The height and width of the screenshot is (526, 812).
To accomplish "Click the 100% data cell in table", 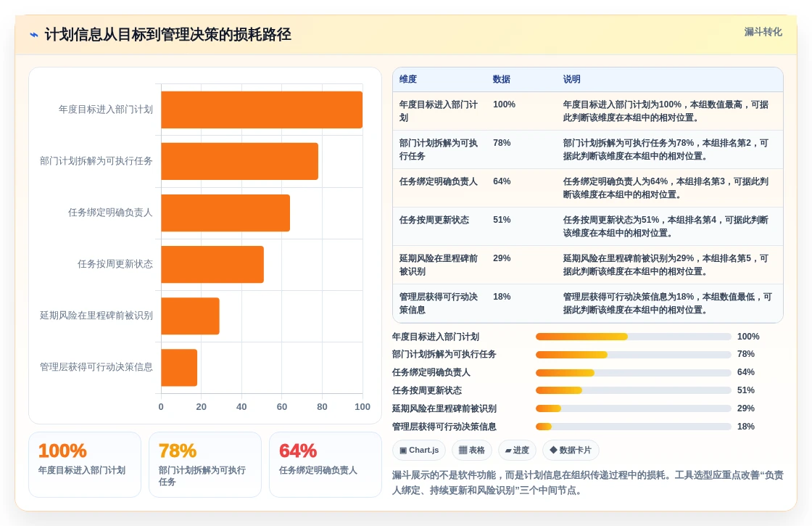I will (x=504, y=104).
